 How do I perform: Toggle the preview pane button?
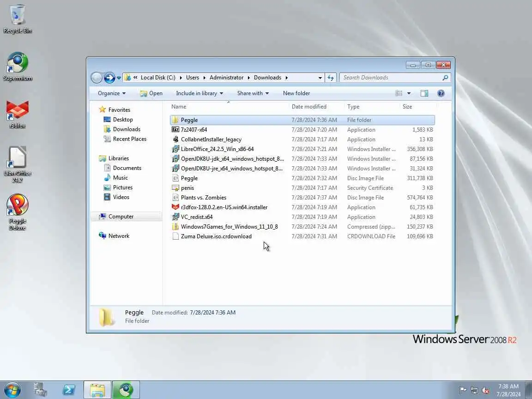[x=424, y=93]
